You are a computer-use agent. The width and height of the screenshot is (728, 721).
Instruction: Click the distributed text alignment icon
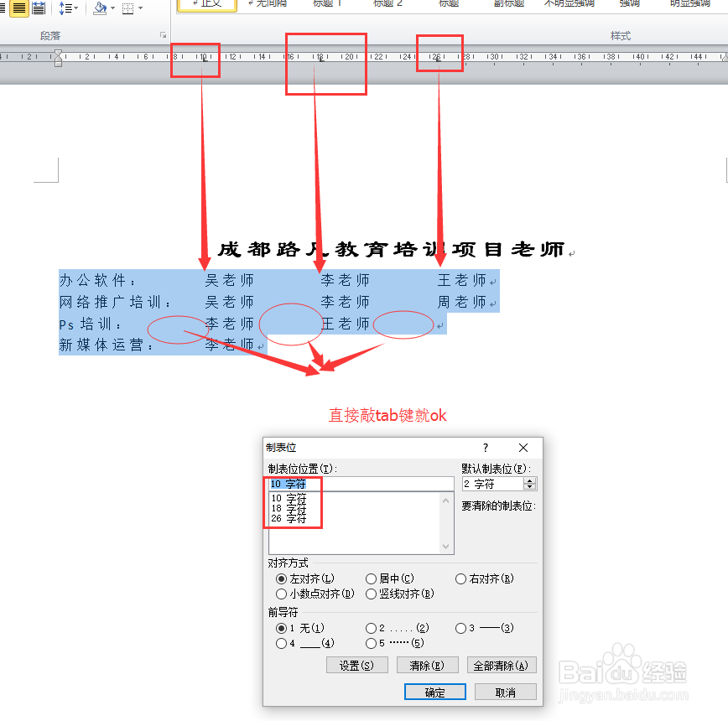click(x=39, y=8)
